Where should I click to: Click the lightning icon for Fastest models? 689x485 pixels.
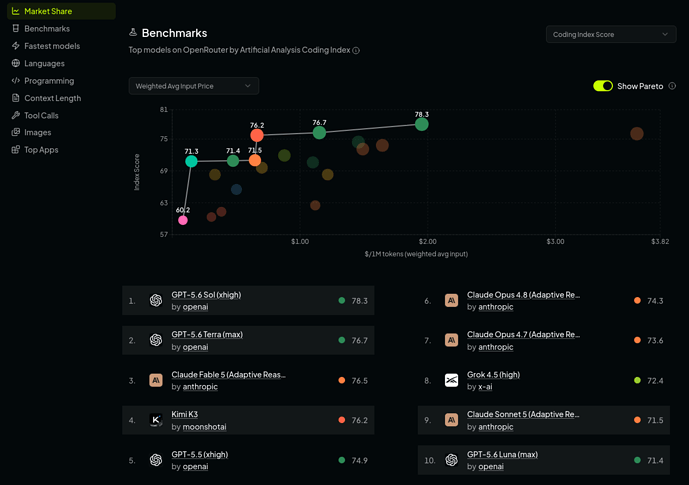pos(16,46)
